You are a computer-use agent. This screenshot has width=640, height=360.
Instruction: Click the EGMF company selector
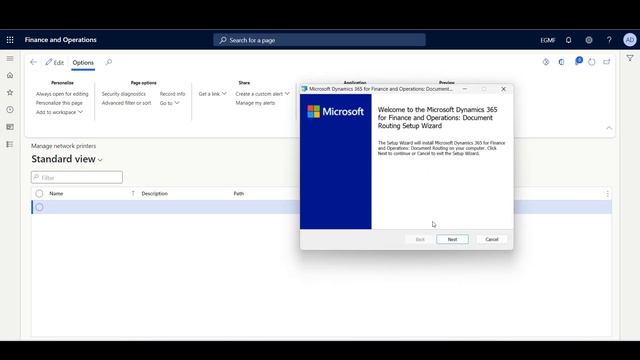pyautogui.click(x=548, y=40)
